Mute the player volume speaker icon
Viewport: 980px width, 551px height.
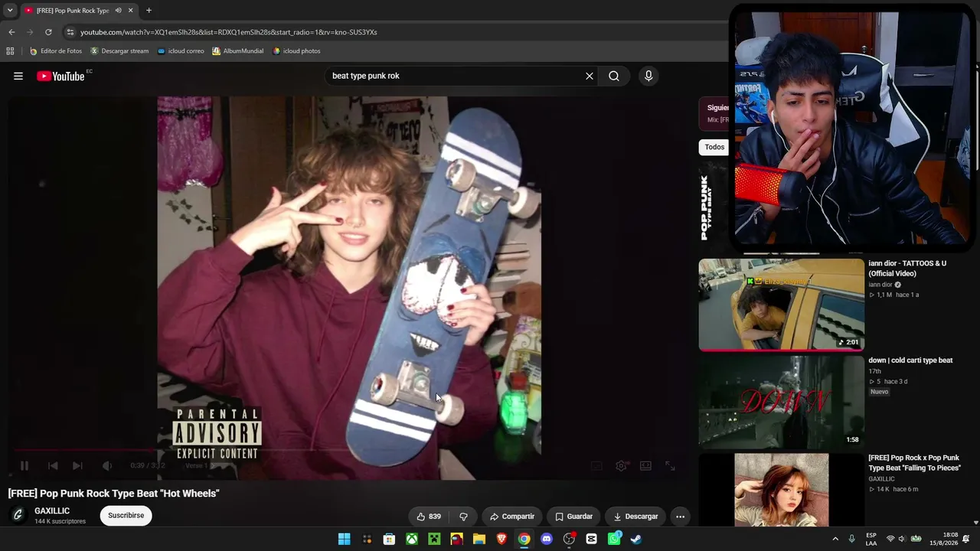(107, 465)
